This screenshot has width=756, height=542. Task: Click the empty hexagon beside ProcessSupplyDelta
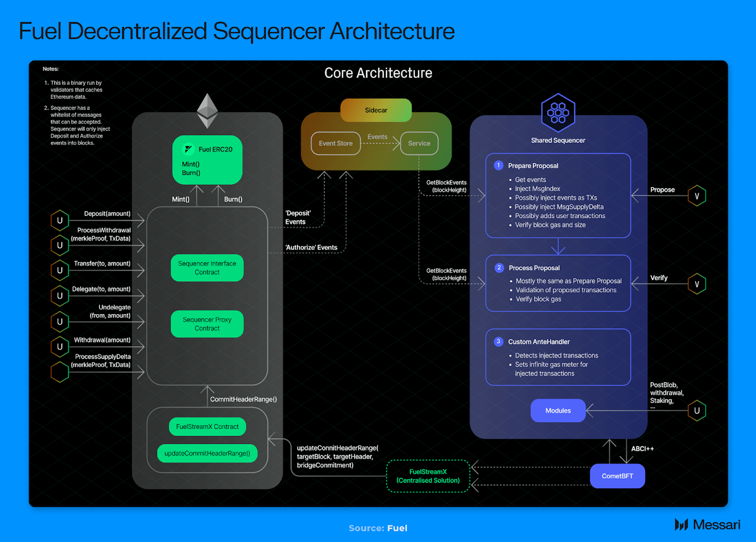[60, 372]
